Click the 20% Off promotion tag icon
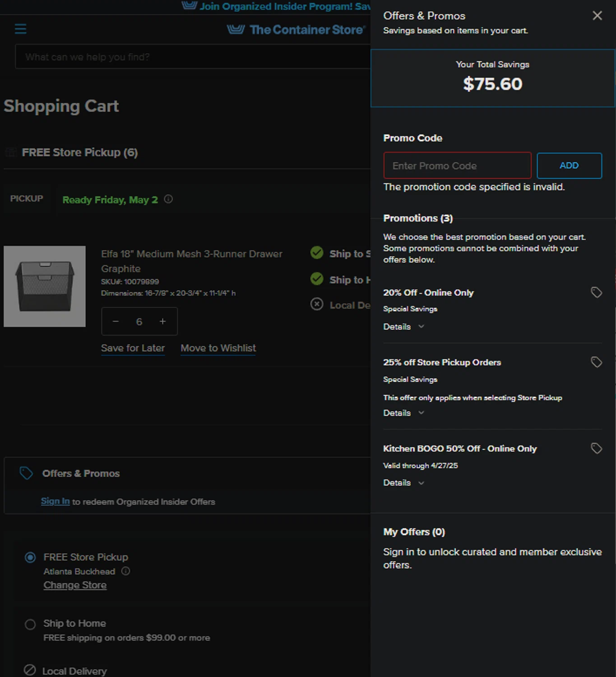616x677 pixels. pos(596,292)
